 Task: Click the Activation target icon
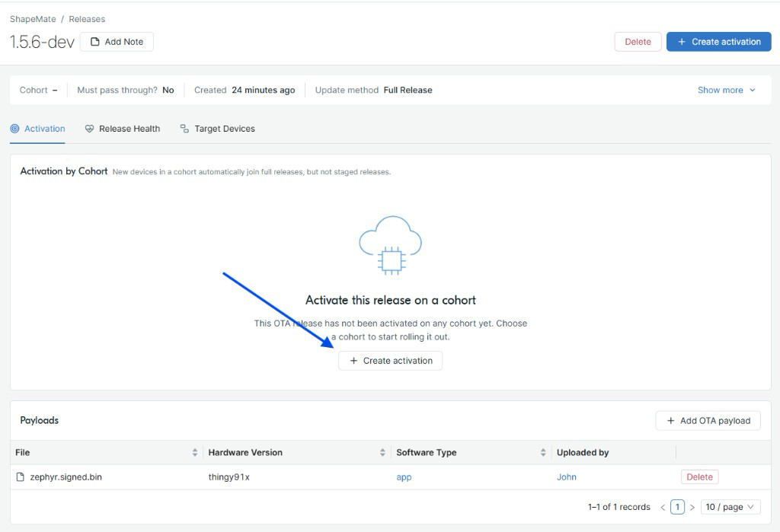tap(15, 129)
